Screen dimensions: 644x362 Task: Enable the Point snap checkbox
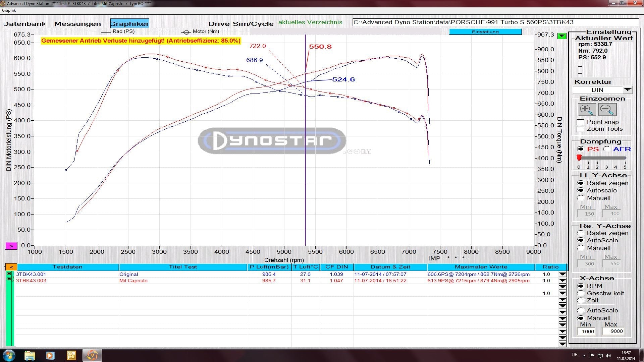[581, 122]
